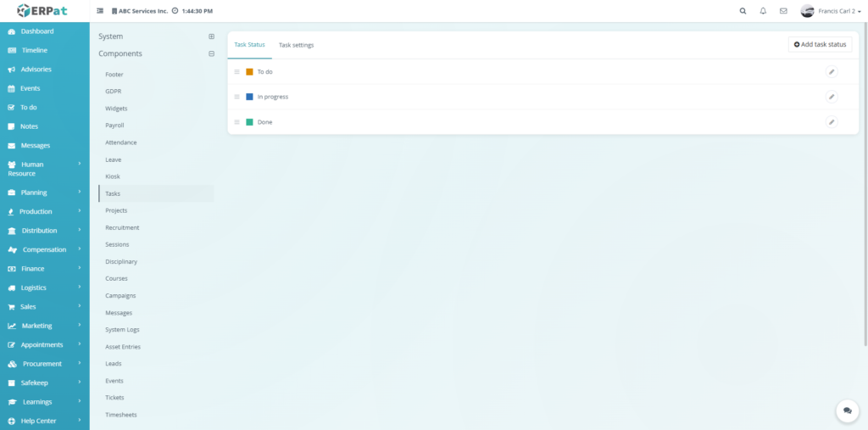Click the edit pencil for Done status
The image size is (868, 430).
(x=832, y=122)
